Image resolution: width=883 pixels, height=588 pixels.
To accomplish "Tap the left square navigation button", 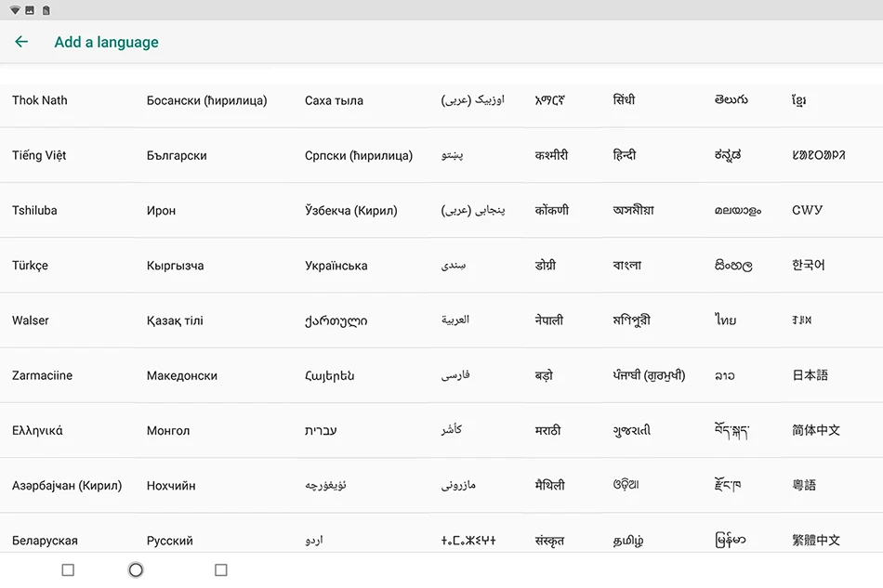I will [68, 570].
